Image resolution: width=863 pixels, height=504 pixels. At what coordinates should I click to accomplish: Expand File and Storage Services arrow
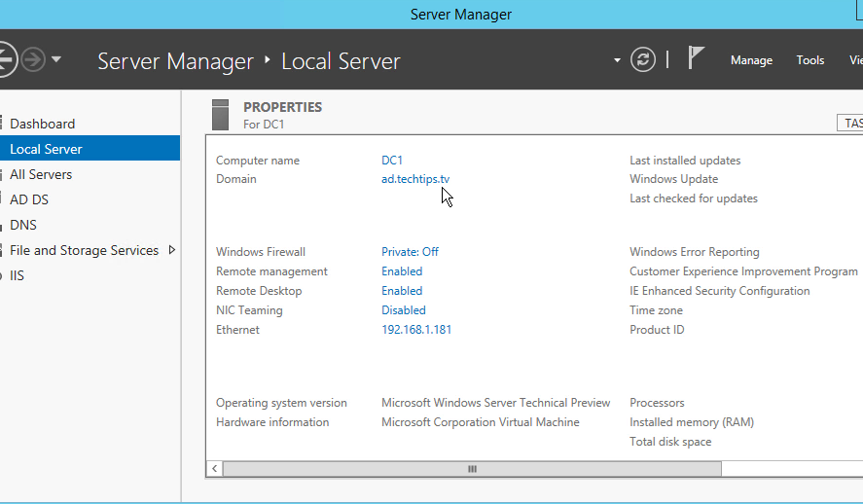(x=171, y=250)
